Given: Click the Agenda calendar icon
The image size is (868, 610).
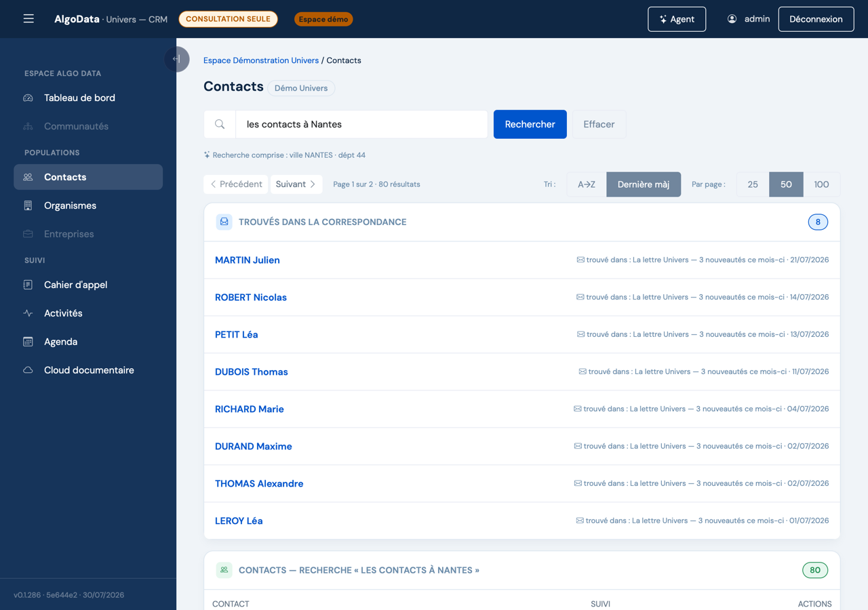Looking at the screenshot, I should 28,342.
